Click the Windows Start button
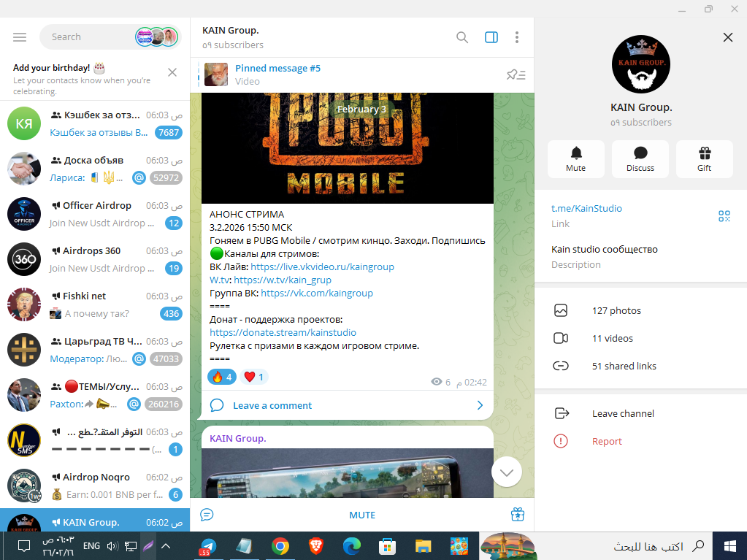 [x=729, y=546]
